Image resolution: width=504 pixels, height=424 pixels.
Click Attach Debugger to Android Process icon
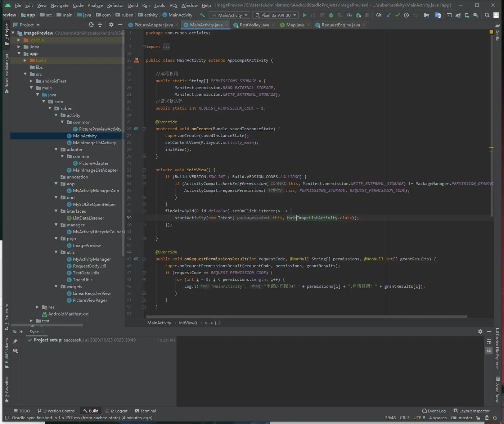pyautogui.click(x=358, y=15)
